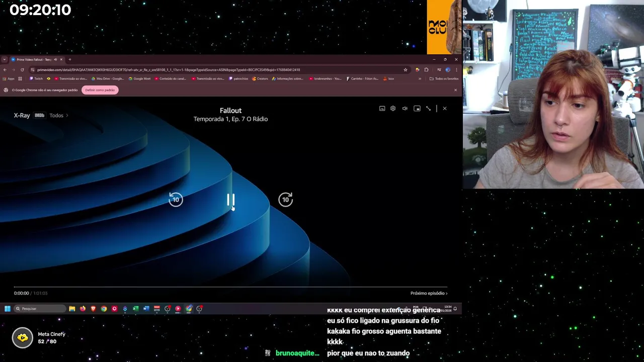Open Excel from the taskbar
This screenshot has width=644, height=362.
pyautogui.click(x=135, y=309)
